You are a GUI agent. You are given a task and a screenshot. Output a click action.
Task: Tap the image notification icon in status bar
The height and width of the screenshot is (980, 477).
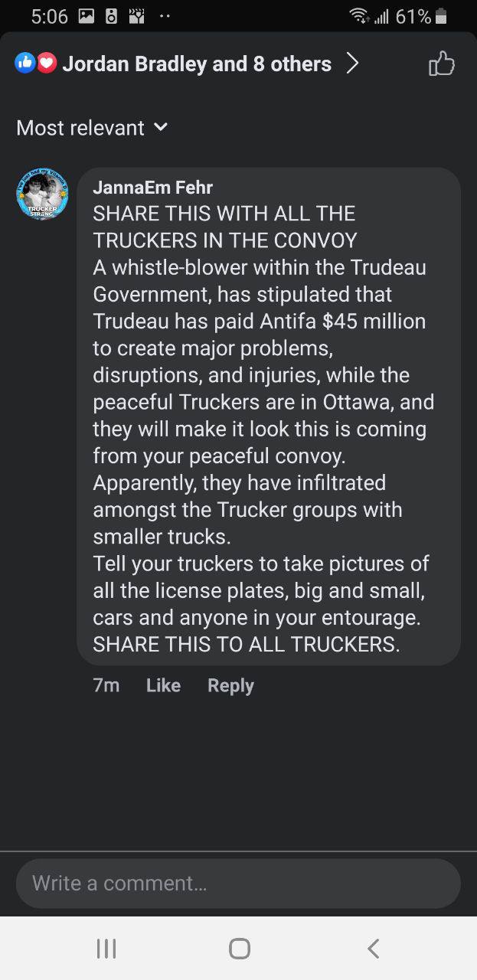pos(86,16)
